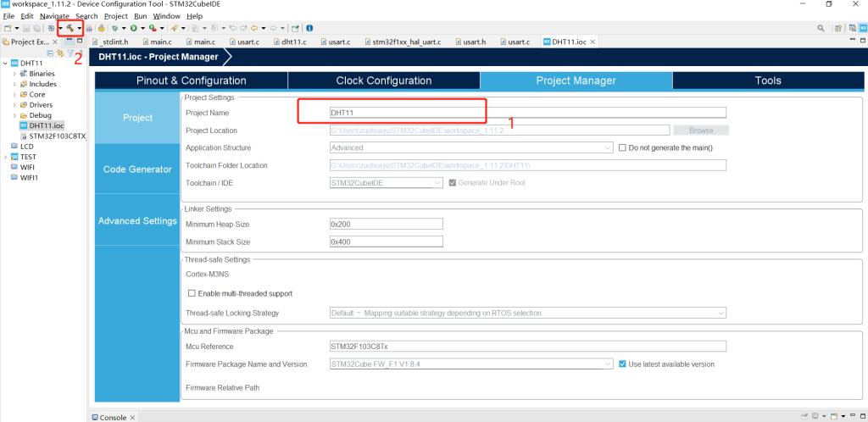868x422 pixels.
Task: Click the Browse button for Project Location
Action: pyautogui.click(x=701, y=130)
